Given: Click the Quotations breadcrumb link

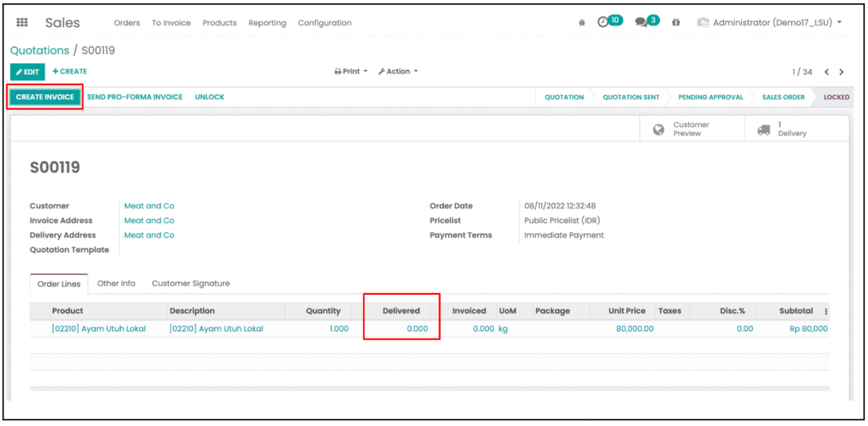Looking at the screenshot, I should [x=39, y=50].
